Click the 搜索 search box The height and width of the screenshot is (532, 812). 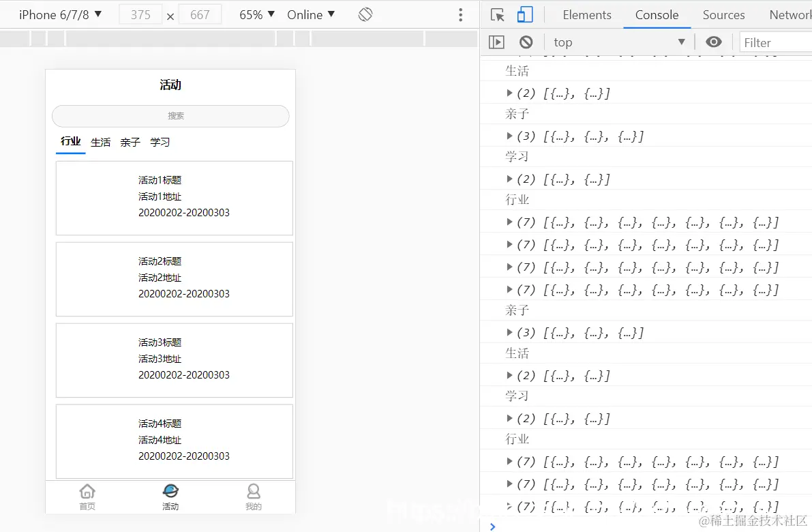(x=170, y=116)
